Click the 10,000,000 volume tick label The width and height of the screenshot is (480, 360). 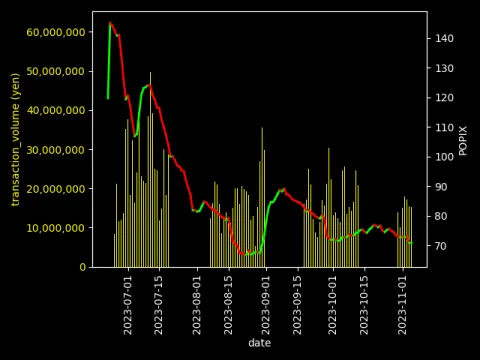(x=56, y=228)
